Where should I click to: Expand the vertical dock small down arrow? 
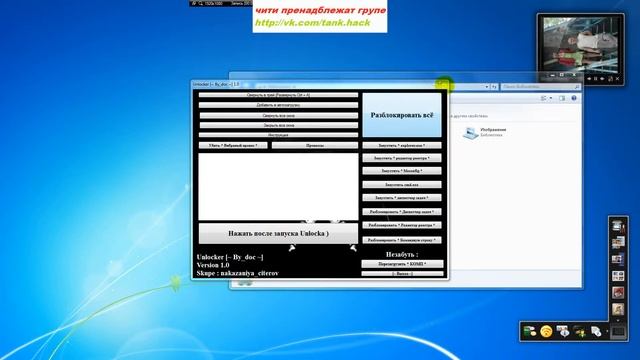pyautogui.click(x=618, y=320)
